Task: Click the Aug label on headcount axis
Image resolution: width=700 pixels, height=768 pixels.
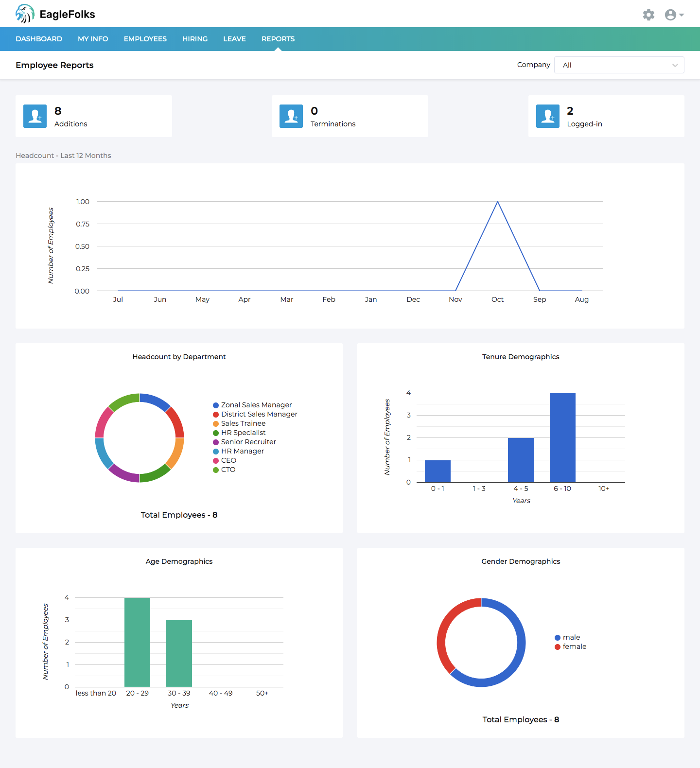Action: tap(581, 299)
